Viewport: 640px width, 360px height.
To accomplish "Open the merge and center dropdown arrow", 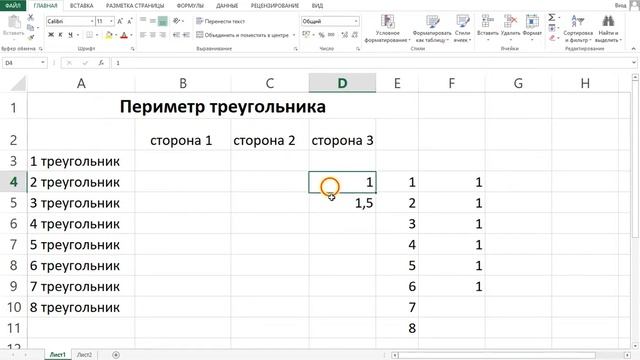I will pyautogui.click(x=294, y=35).
